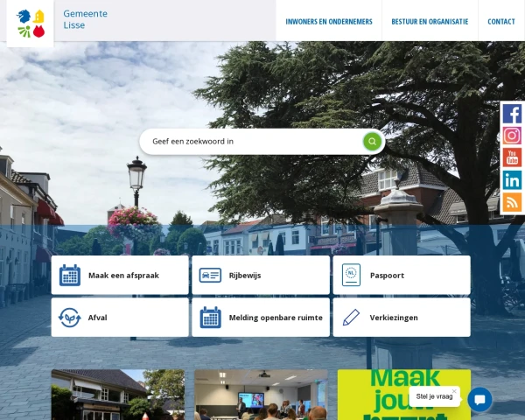Open the Inwoners en Ondernemers menu
This screenshot has height=420, width=525.
[329, 22]
